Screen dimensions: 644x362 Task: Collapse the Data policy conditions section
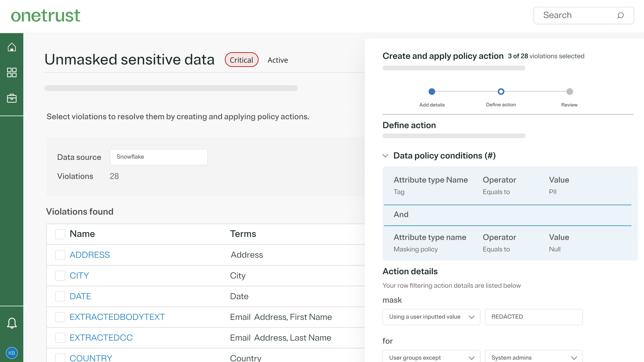coord(385,156)
